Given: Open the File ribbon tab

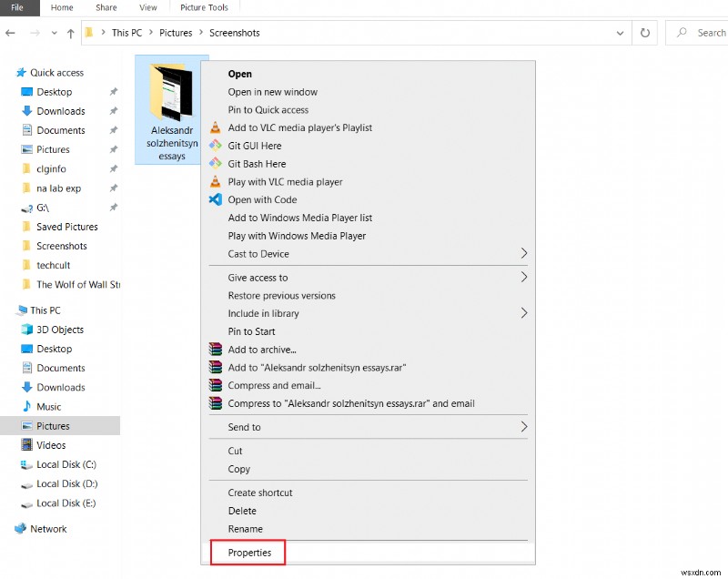Looking at the screenshot, I should (x=17, y=7).
